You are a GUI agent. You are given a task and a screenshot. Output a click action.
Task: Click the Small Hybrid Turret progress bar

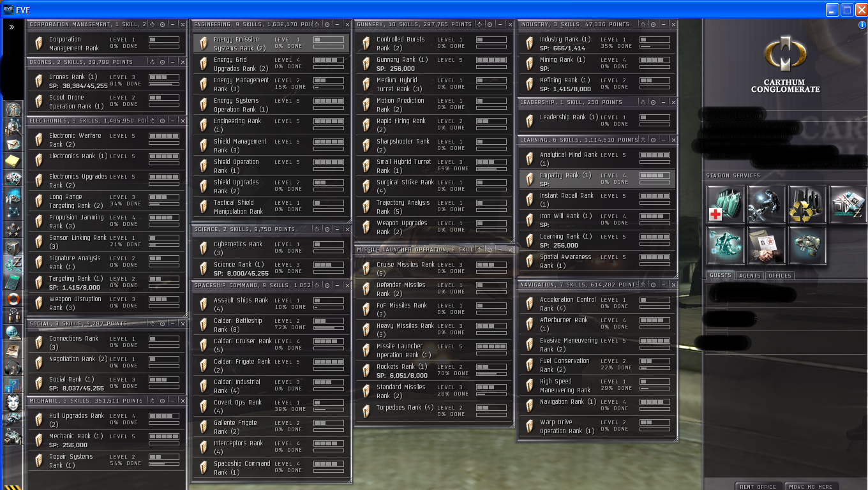(491, 169)
